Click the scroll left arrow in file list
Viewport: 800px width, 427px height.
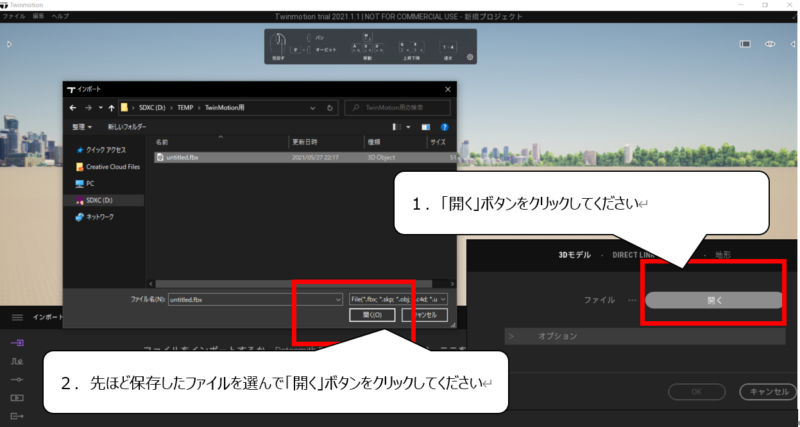click(151, 283)
